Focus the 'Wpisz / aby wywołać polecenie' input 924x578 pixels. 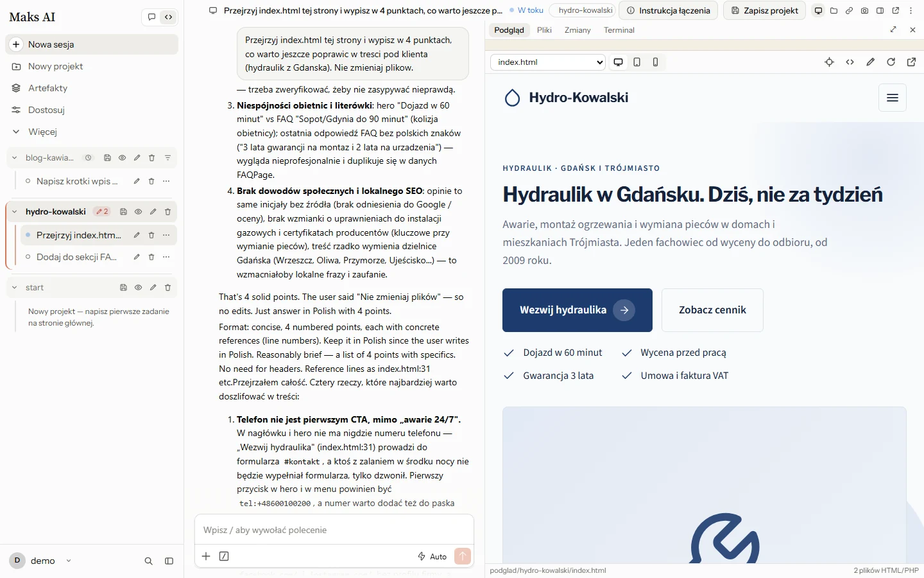(334, 530)
